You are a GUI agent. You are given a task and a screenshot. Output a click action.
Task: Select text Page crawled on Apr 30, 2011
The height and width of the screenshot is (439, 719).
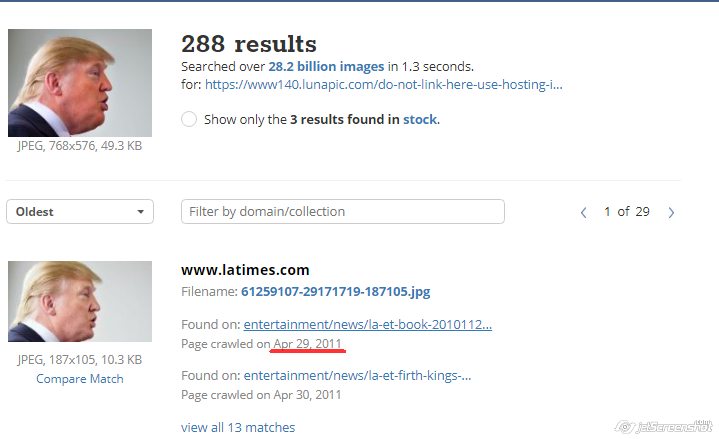click(261, 395)
